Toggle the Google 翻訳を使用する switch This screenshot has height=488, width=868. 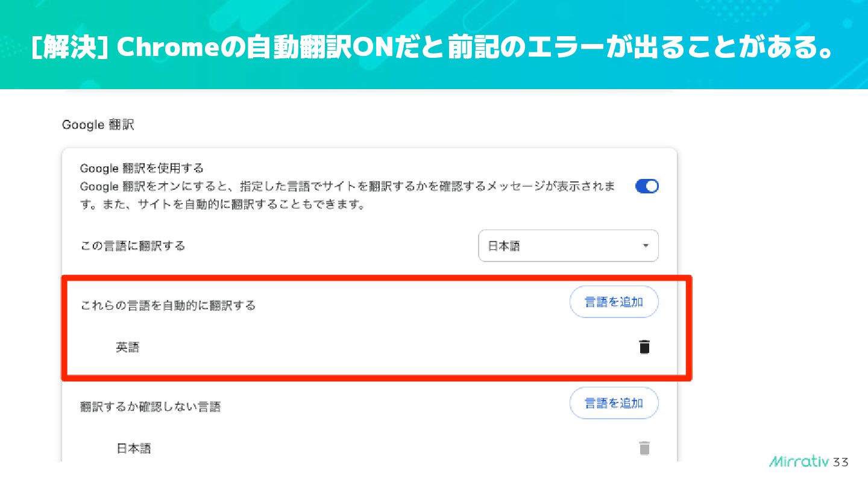(647, 186)
